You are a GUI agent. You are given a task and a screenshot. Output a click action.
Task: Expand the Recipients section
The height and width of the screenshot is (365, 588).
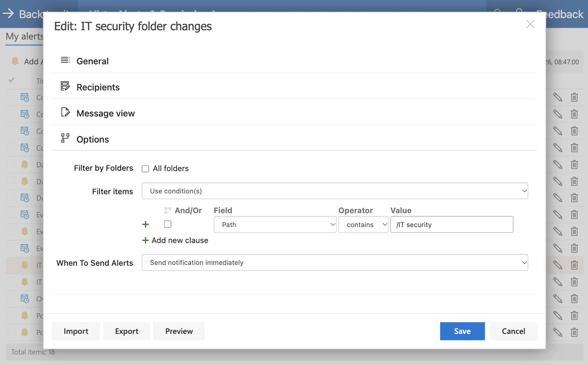pyautogui.click(x=294, y=87)
